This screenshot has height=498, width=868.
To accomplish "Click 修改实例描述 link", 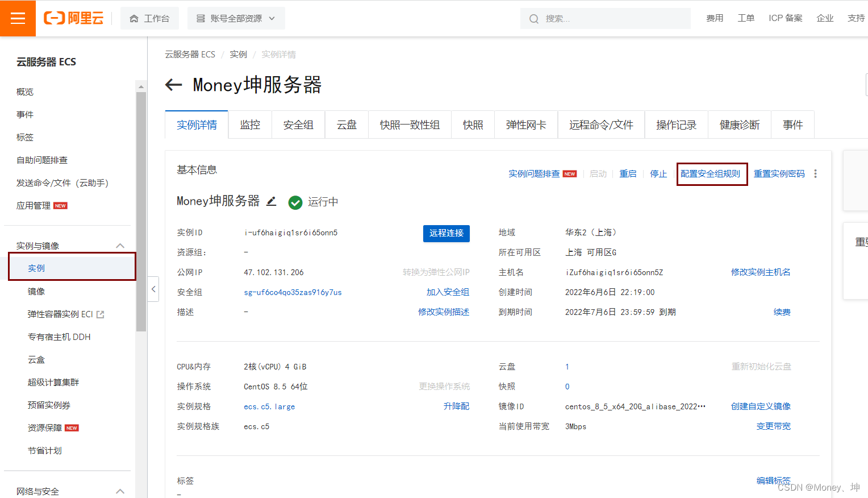I will [x=444, y=312].
